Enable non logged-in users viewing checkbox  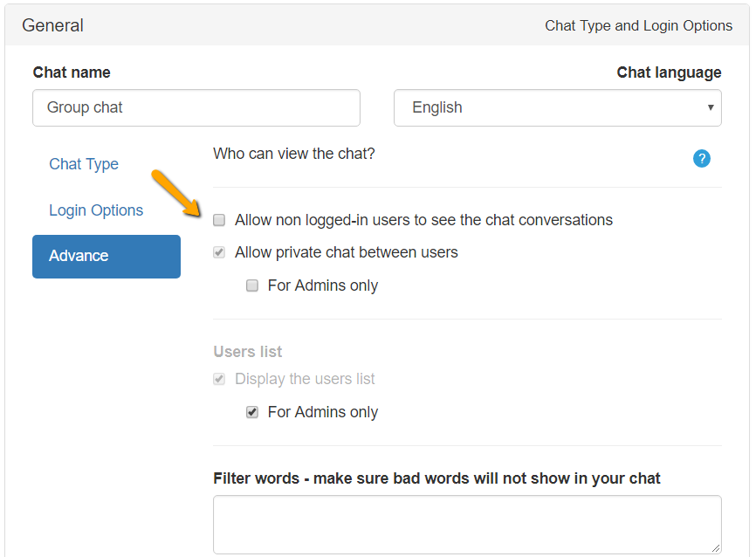pyautogui.click(x=220, y=220)
